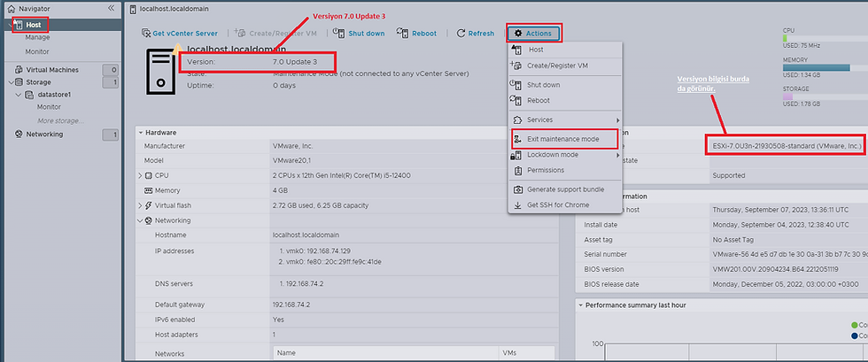The height and width of the screenshot is (362, 868).
Task: Click the Storage database icon in Navigator
Action: tap(19, 82)
